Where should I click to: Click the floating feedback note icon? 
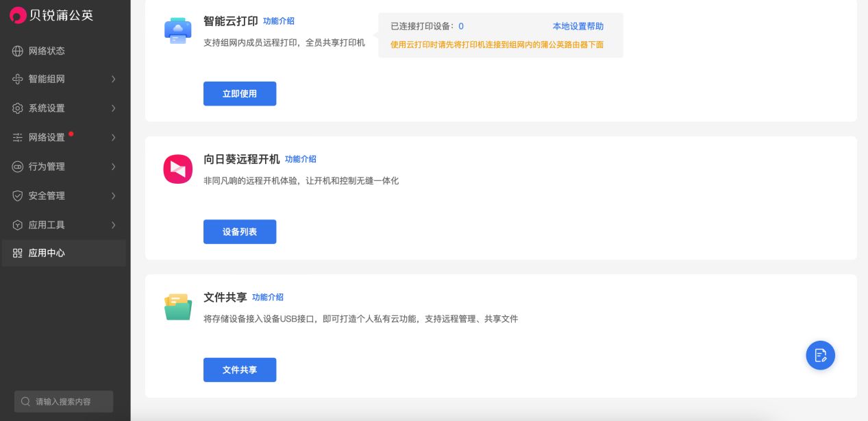[820, 355]
